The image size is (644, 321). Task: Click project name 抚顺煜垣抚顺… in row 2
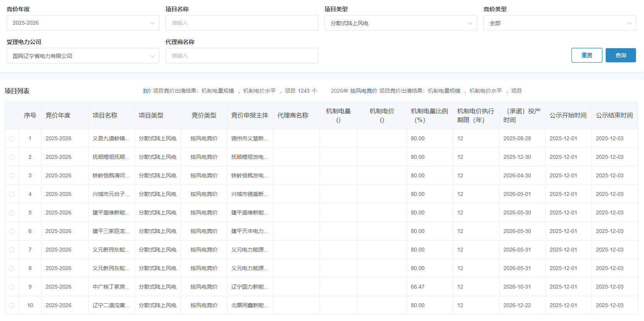(x=111, y=157)
